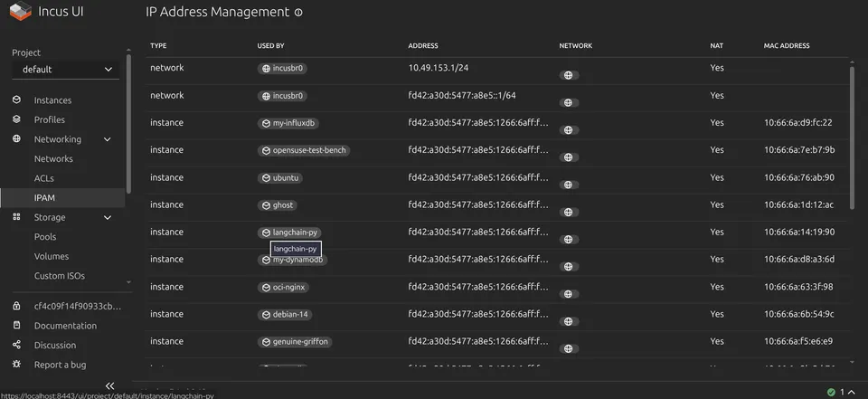Click the USED BY column header

click(270, 46)
